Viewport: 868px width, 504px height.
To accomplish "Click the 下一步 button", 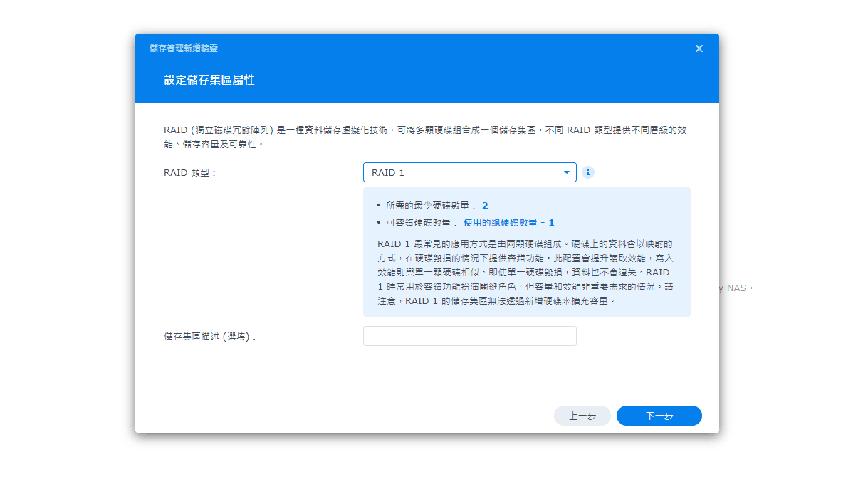I will click(659, 416).
